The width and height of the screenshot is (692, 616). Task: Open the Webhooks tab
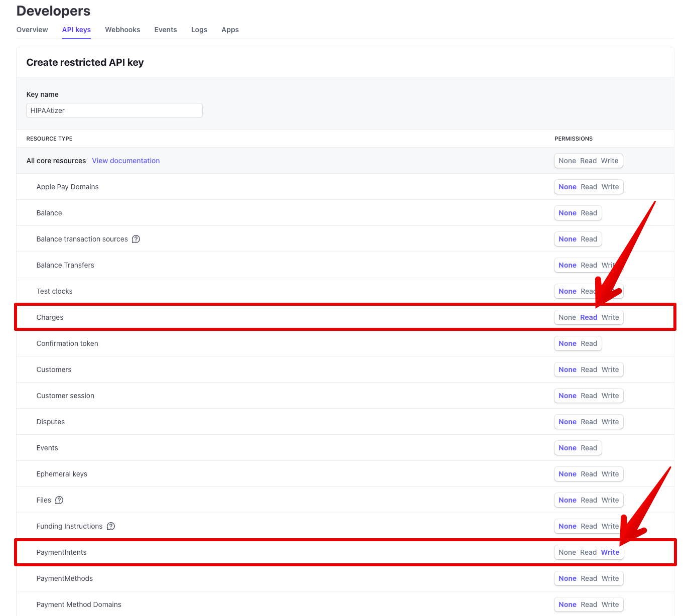click(122, 30)
